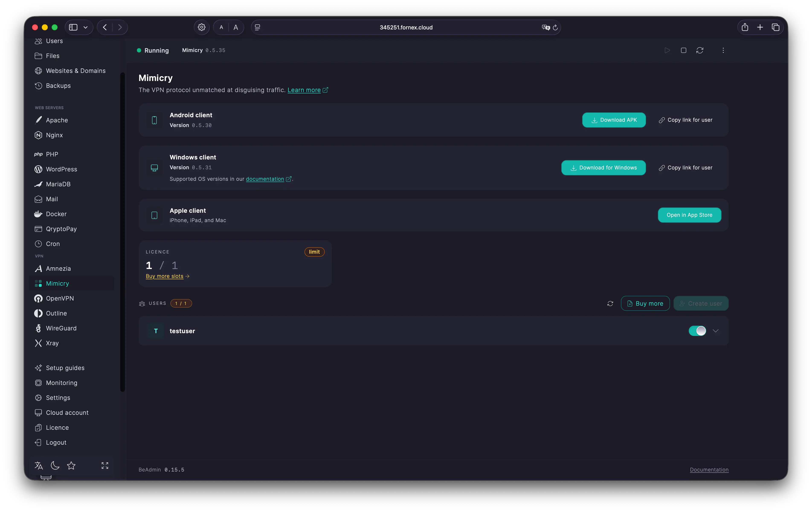This screenshot has width=812, height=512.
Task: Stop the Mimicry service with the square icon
Action: (683, 50)
